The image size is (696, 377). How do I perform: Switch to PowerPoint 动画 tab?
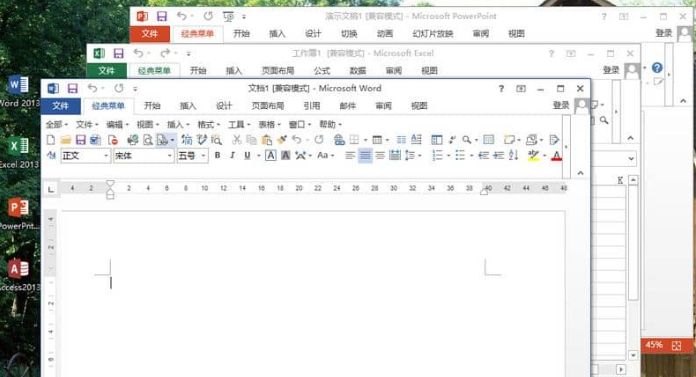pyautogui.click(x=385, y=34)
